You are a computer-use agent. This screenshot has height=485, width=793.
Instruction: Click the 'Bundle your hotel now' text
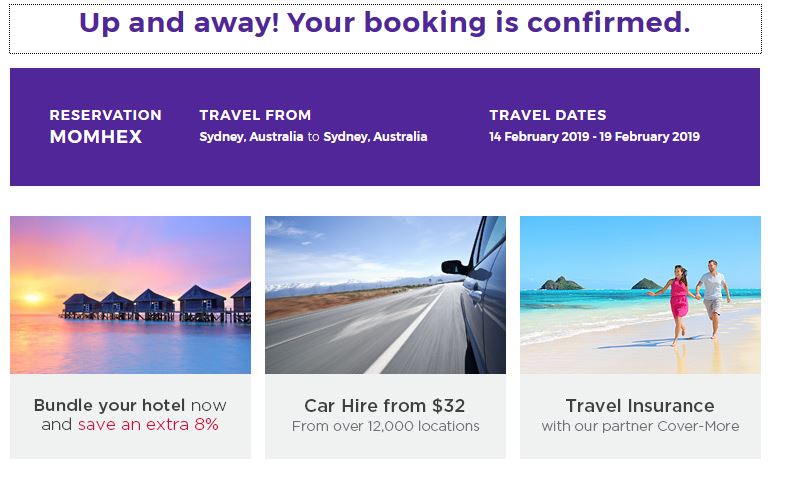coord(130,405)
